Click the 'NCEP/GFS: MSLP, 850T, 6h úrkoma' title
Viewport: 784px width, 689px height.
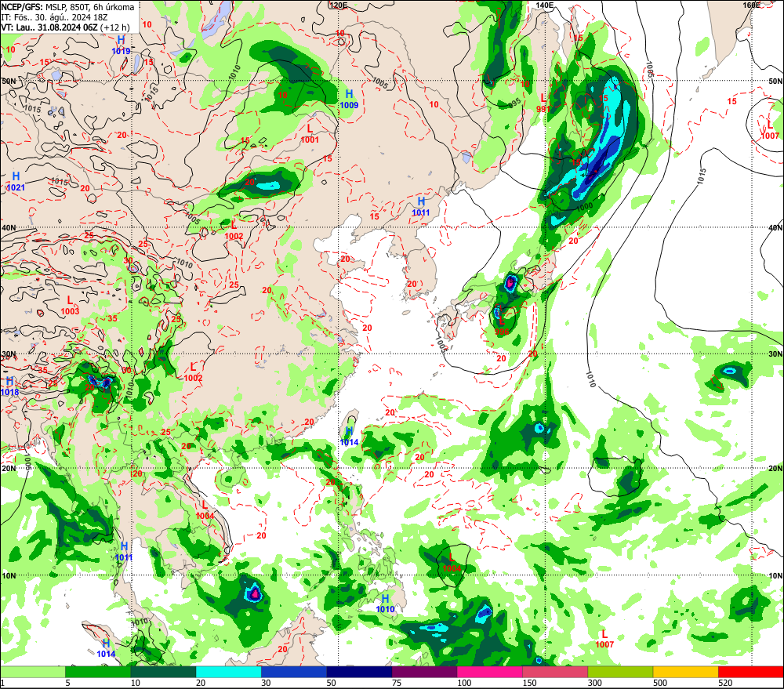tap(67, 7)
